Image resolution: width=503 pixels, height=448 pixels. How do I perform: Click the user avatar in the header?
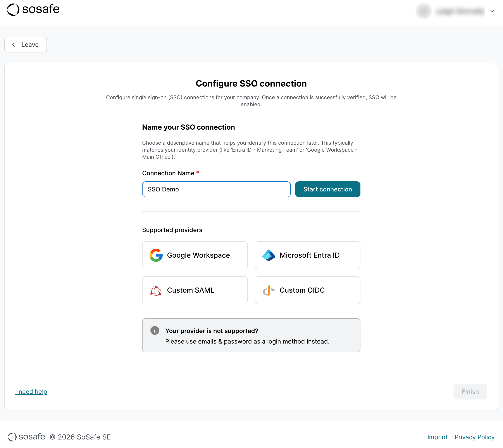pyautogui.click(x=424, y=11)
